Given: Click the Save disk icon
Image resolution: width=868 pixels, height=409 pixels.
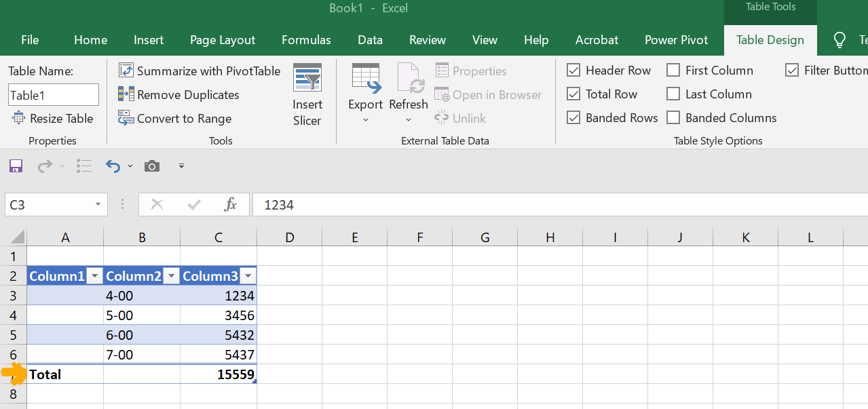Looking at the screenshot, I should tap(16, 166).
